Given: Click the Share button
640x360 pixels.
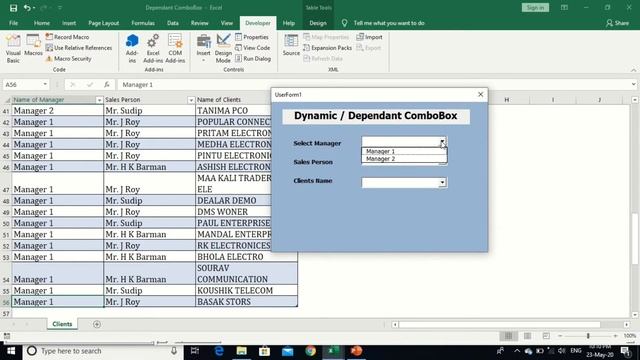Looking at the screenshot, I should click(x=617, y=23).
